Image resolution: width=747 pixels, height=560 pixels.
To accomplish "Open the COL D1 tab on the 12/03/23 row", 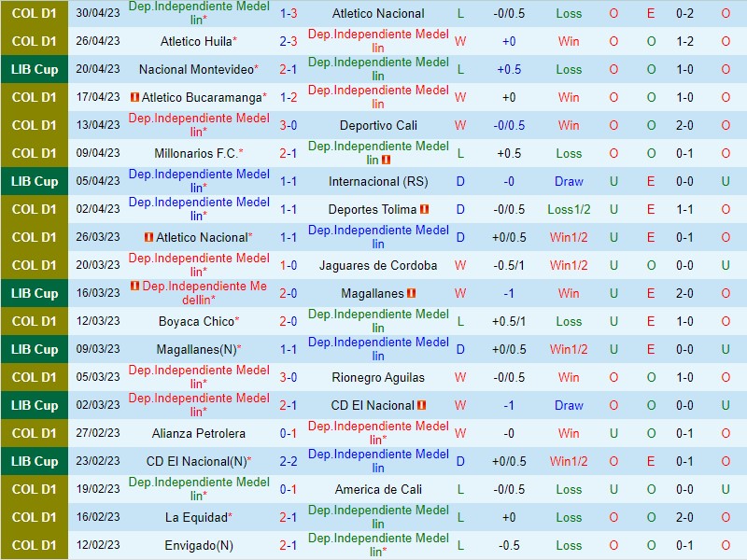I will click(x=35, y=321).
